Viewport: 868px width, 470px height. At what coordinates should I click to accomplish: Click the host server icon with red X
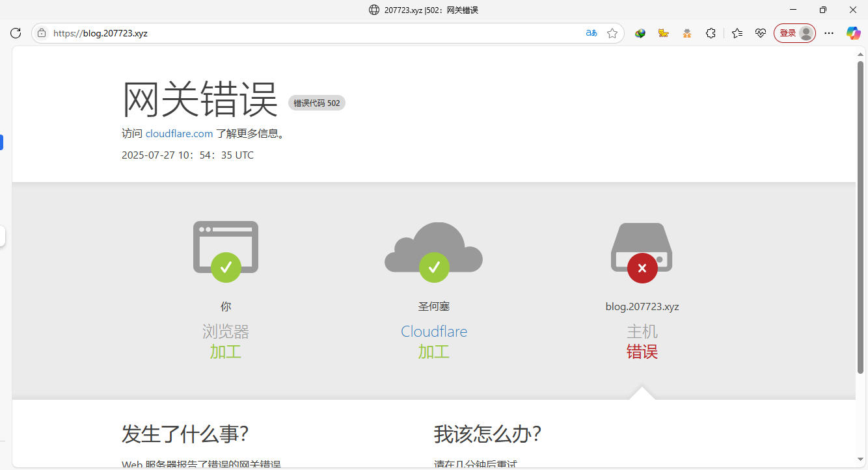pos(642,253)
